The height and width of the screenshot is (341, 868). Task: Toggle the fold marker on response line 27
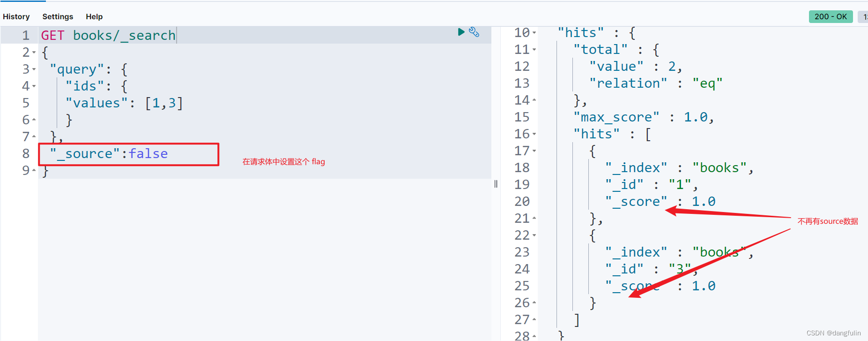coord(534,320)
